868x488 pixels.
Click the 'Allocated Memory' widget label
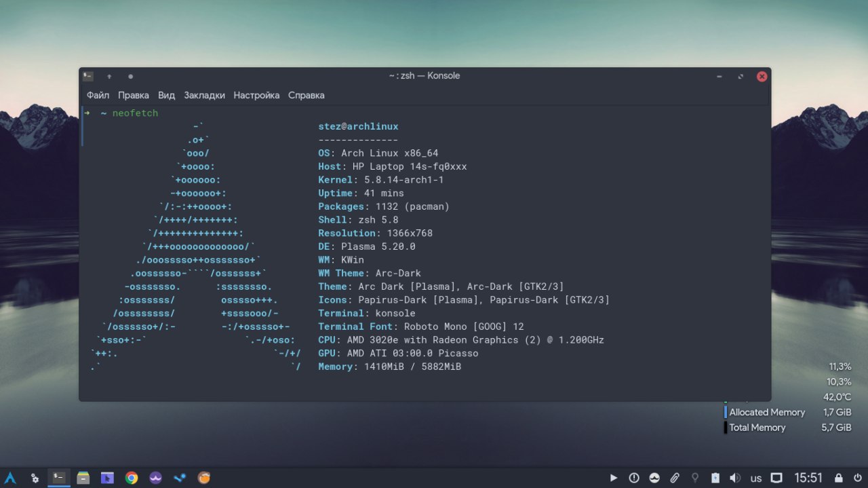[x=767, y=413]
